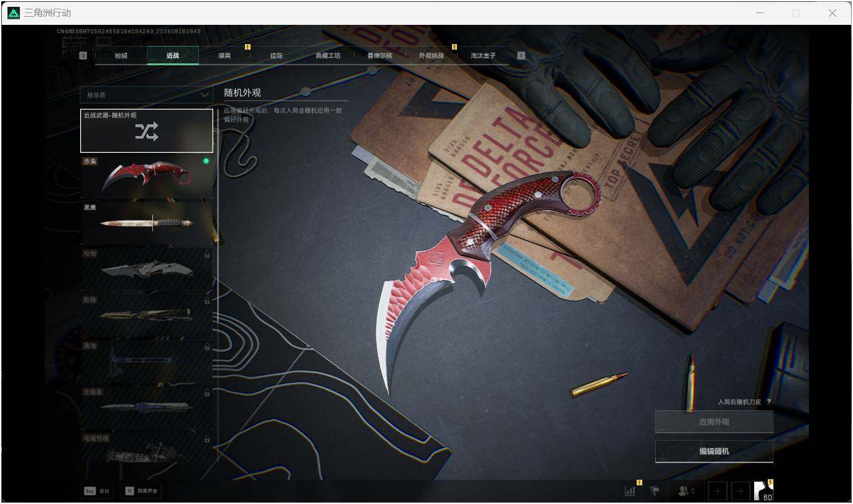The height and width of the screenshot is (504, 853).
Task: Select the locked 黑海 axe skin
Action: click(147, 360)
